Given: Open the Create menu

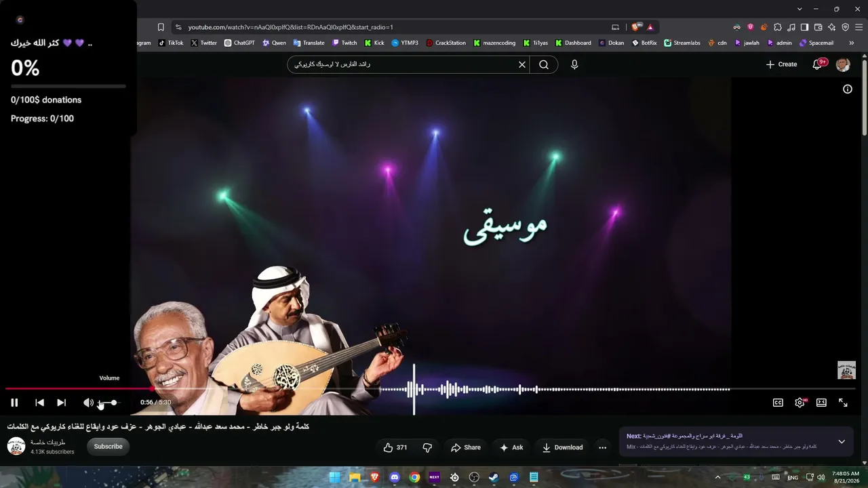Looking at the screenshot, I should click(781, 64).
